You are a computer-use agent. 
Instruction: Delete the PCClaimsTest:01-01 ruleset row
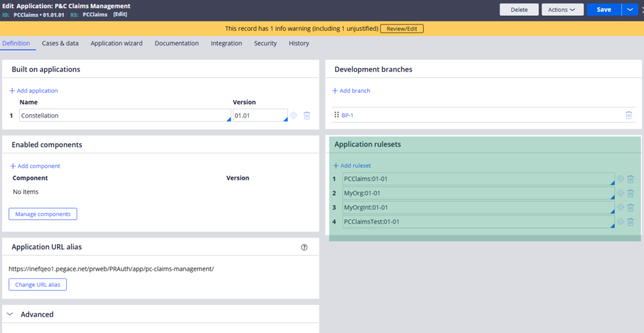[x=631, y=221]
